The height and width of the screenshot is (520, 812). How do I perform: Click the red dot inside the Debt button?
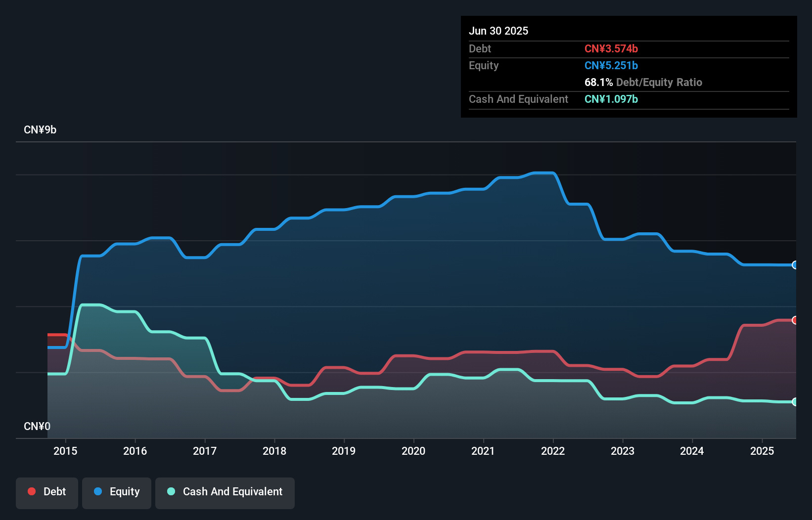31,491
